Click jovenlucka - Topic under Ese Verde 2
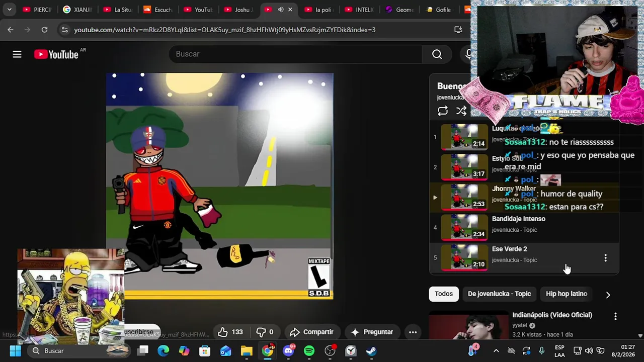This screenshot has height=362, width=644. pyautogui.click(x=514, y=260)
